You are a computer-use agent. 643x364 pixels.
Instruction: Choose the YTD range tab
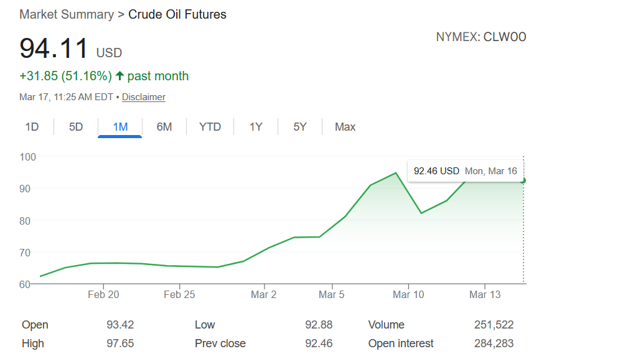(210, 127)
